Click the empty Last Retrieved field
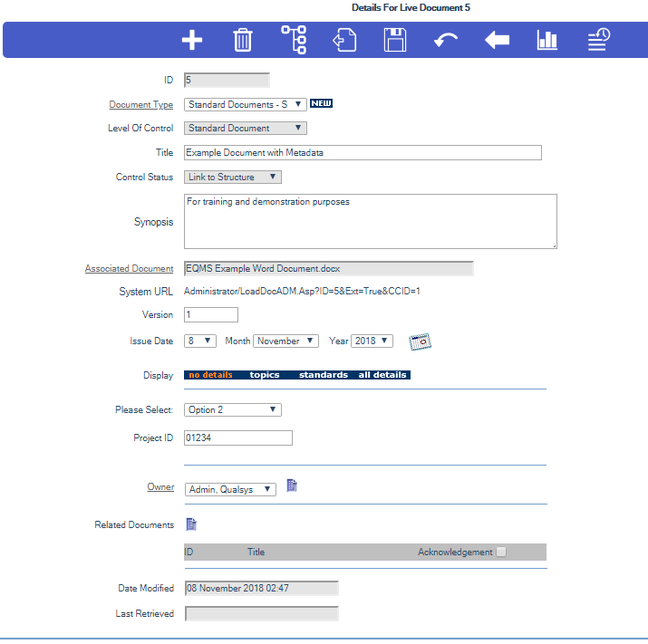Viewport: 648px width, 644px height. [262, 614]
